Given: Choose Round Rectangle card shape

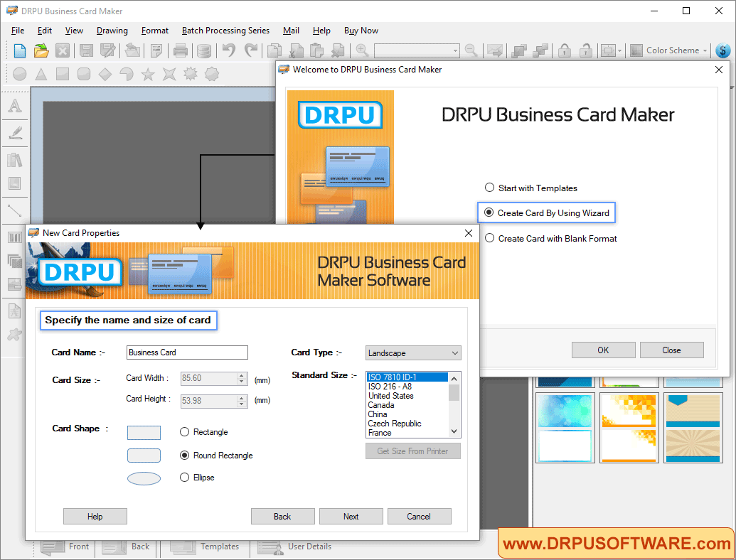Looking at the screenshot, I should [216, 455].
